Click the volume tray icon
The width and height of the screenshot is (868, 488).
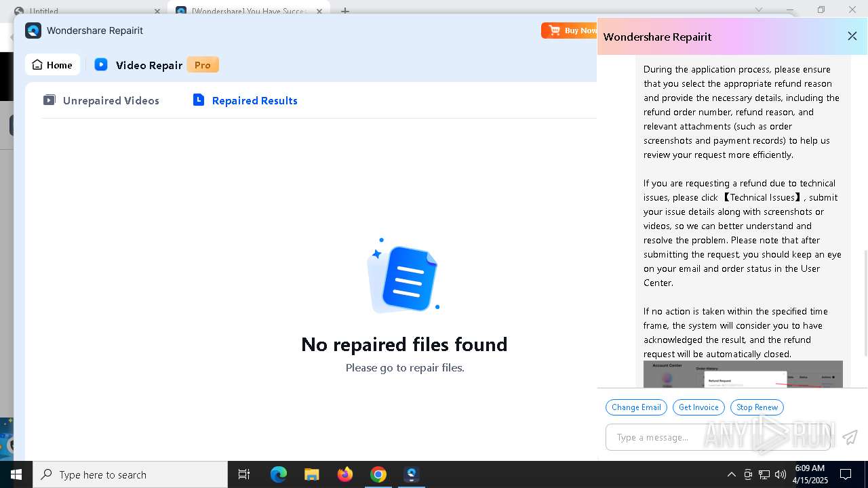point(781,474)
